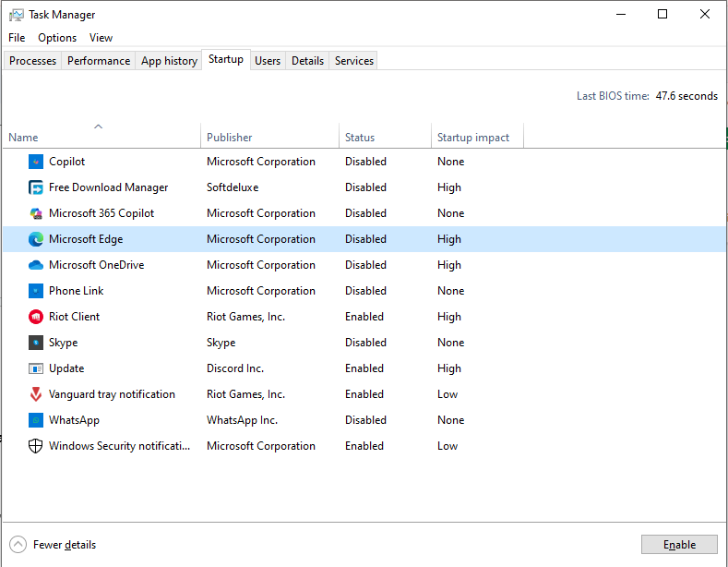Sort by the Startup impact column header
Image resolution: width=728 pixels, height=567 pixels.
pyautogui.click(x=477, y=138)
